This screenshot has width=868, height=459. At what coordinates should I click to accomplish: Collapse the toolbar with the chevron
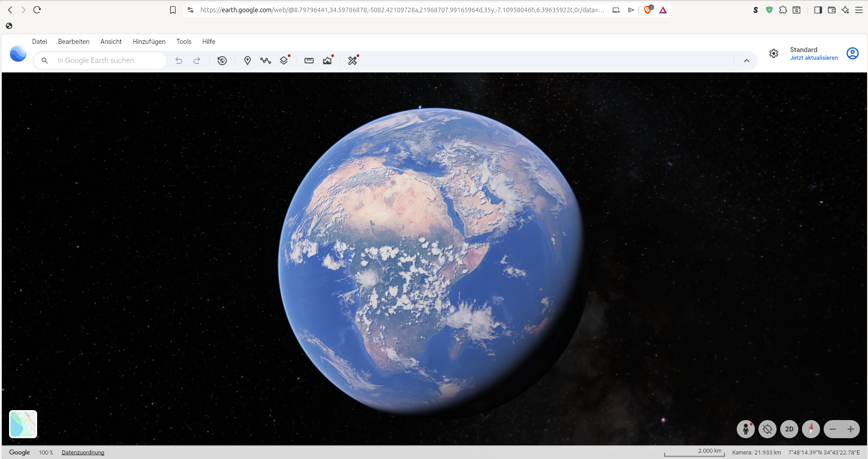pyautogui.click(x=747, y=61)
